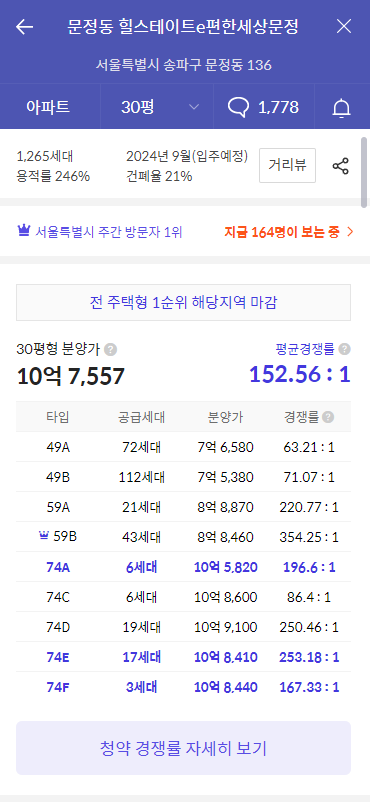Click the crown icon next to 59B
The width and height of the screenshot is (370, 802).
pyautogui.click(x=43, y=536)
